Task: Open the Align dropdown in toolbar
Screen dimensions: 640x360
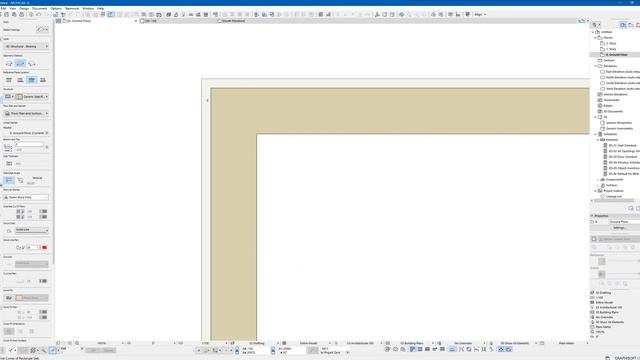Action: pyautogui.click(x=480, y=14)
